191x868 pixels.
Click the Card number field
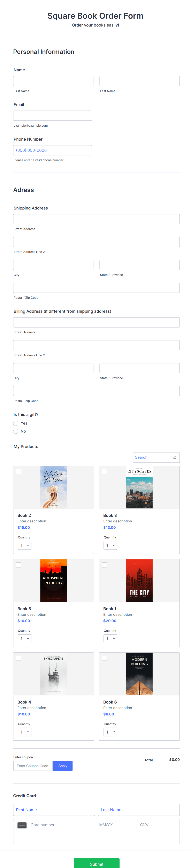pos(54,825)
